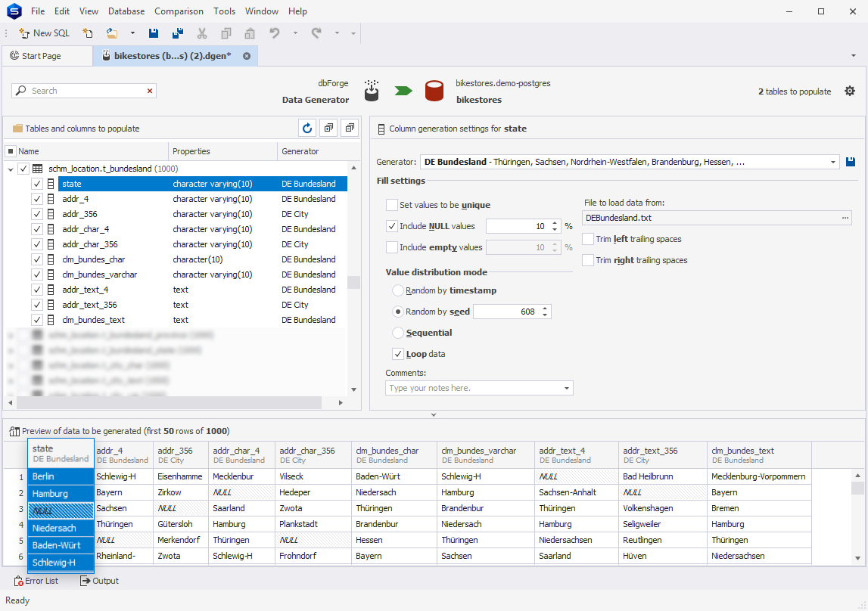This screenshot has height=611, width=868.
Task: Click the open file folder icon
Action: [112, 33]
